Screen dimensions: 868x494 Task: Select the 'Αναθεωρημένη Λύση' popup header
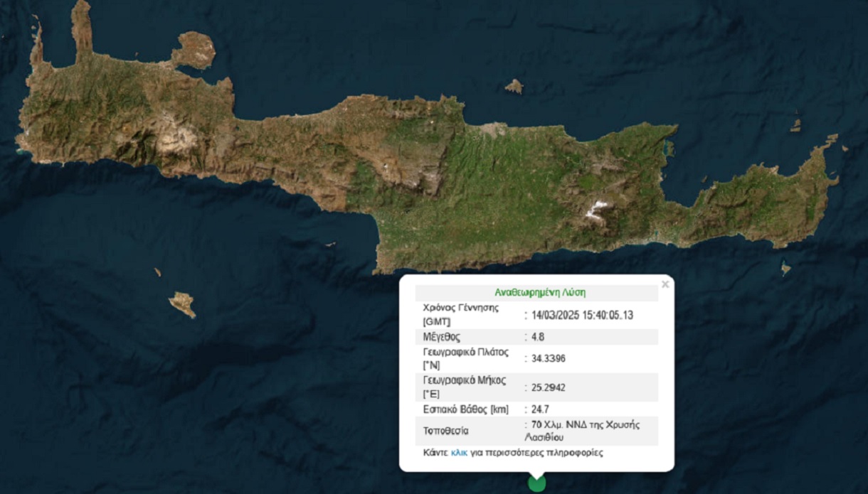540,292
